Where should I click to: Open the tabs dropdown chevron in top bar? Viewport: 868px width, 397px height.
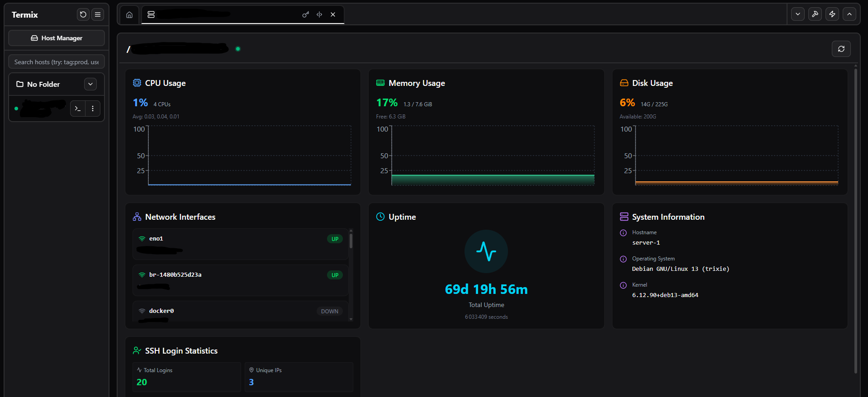pyautogui.click(x=798, y=14)
